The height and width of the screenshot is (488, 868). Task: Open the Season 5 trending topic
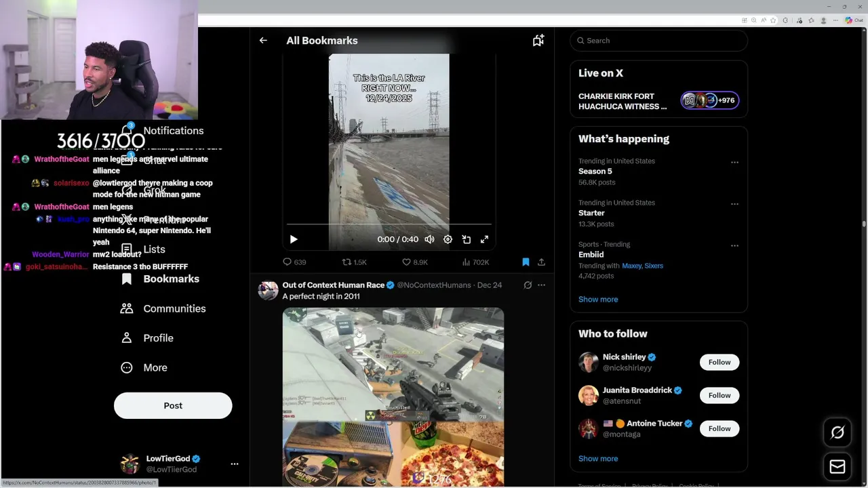point(595,171)
